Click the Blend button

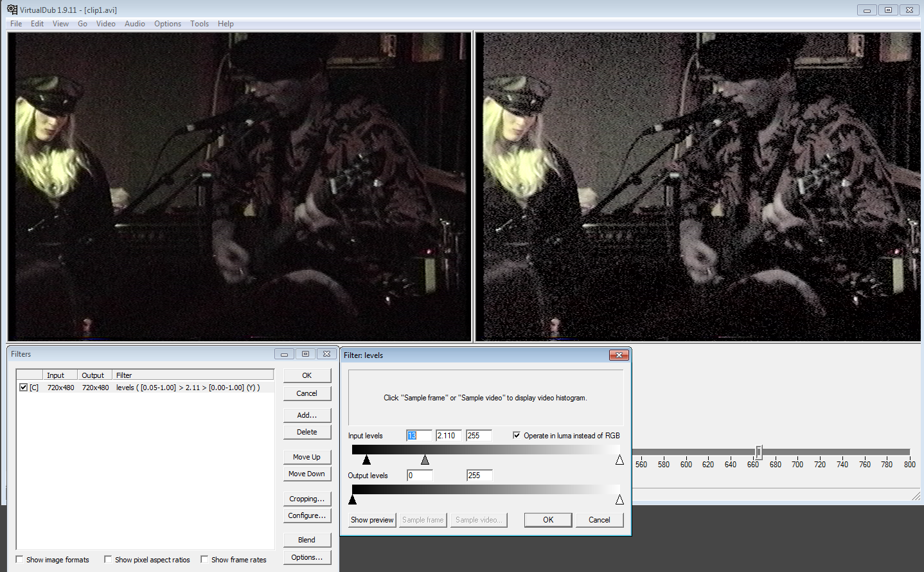point(307,540)
